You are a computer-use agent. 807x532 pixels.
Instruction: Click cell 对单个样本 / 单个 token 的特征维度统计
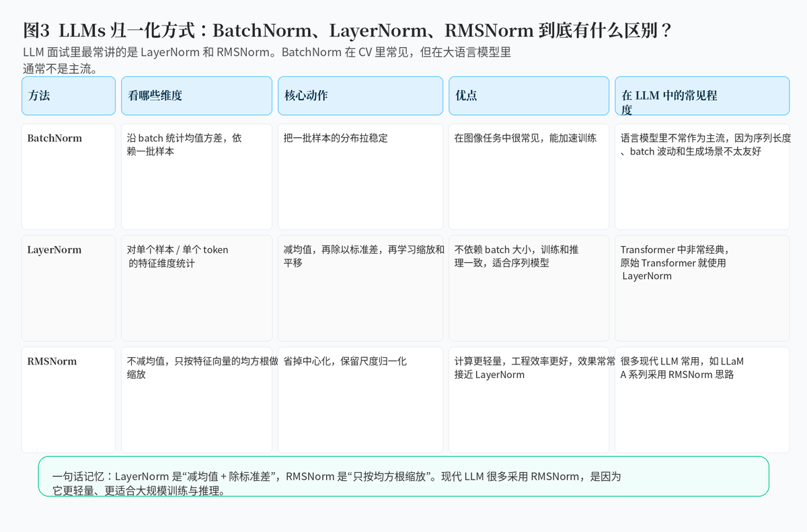196,289
